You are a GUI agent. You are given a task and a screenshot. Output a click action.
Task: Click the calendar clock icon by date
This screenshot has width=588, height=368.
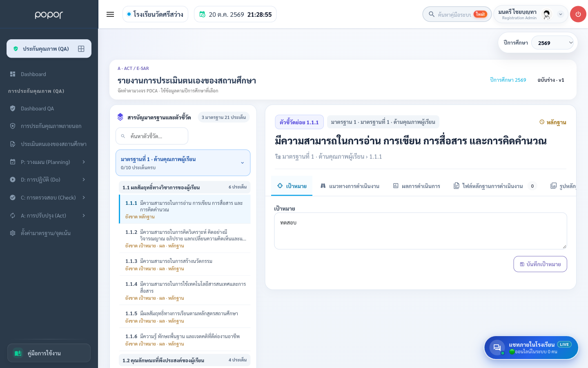click(x=202, y=14)
